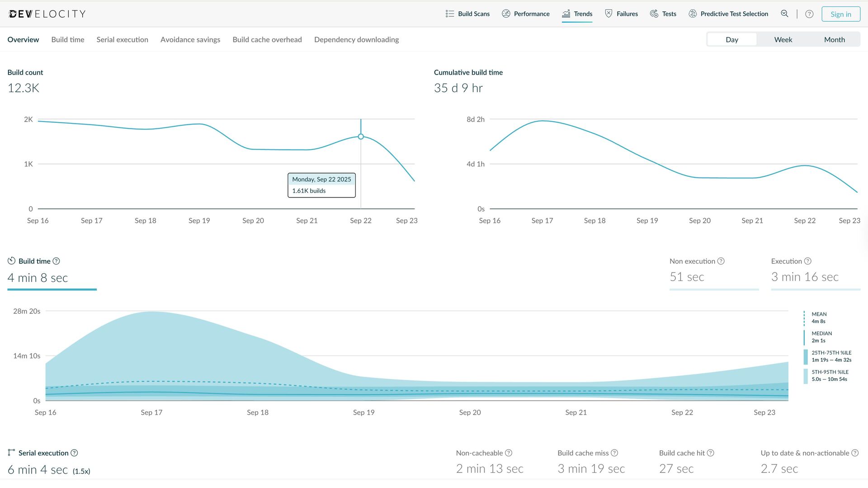Open the Avoidance savings tab

pyautogui.click(x=190, y=39)
